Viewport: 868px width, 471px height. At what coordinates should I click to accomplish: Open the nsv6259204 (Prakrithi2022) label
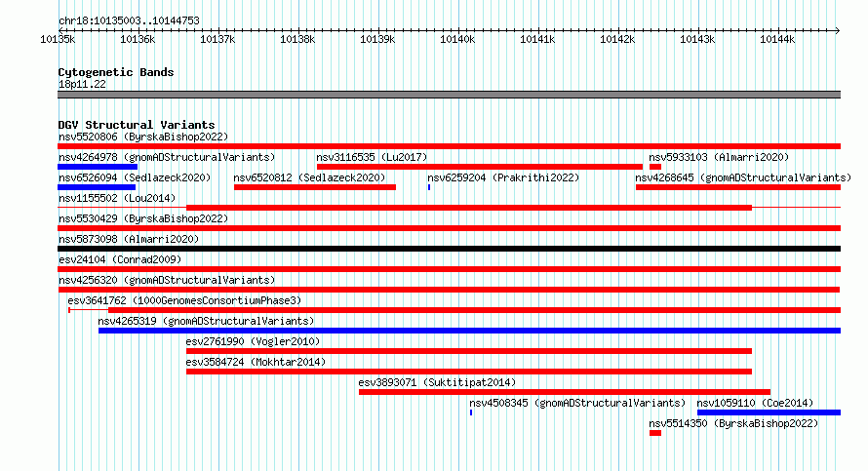click(x=503, y=177)
